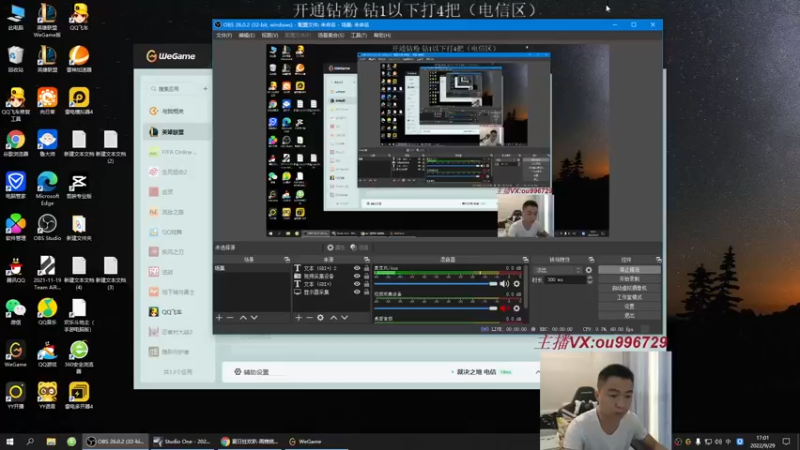Open 属性 for the selected source
Image resolution: width=800 pixels, height=450 pixels.
pyautogui.click(x=336, y=247)
